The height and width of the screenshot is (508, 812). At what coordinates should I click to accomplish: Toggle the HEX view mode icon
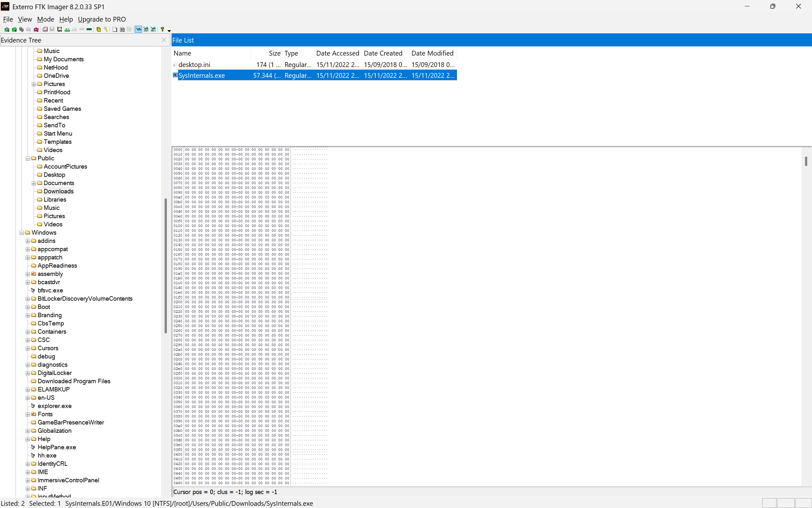coord(153,30)
